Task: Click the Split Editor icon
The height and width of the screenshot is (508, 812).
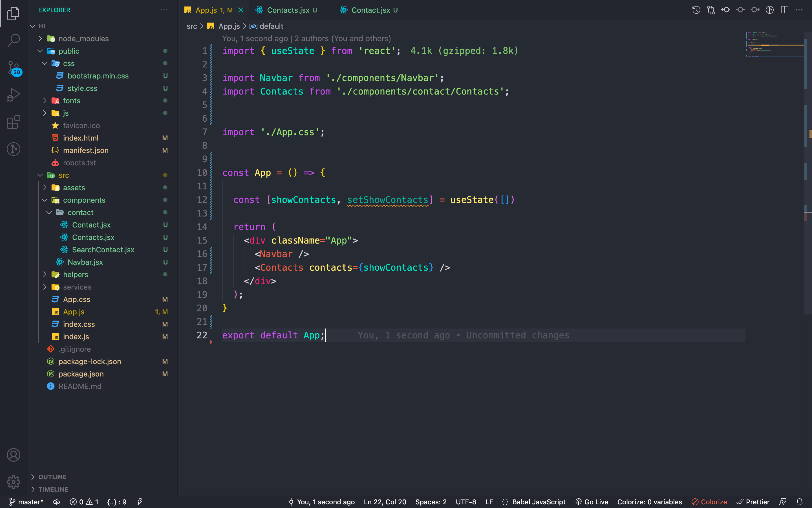Action: coord(784,10)
